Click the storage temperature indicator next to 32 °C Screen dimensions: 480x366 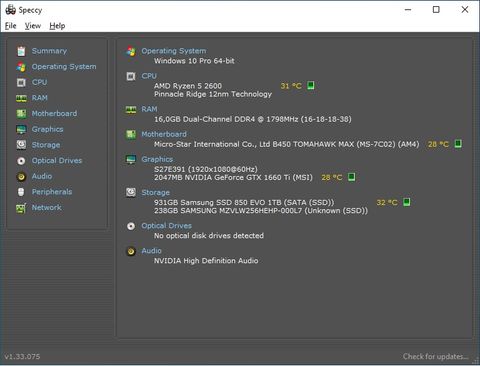coord(406,202)
